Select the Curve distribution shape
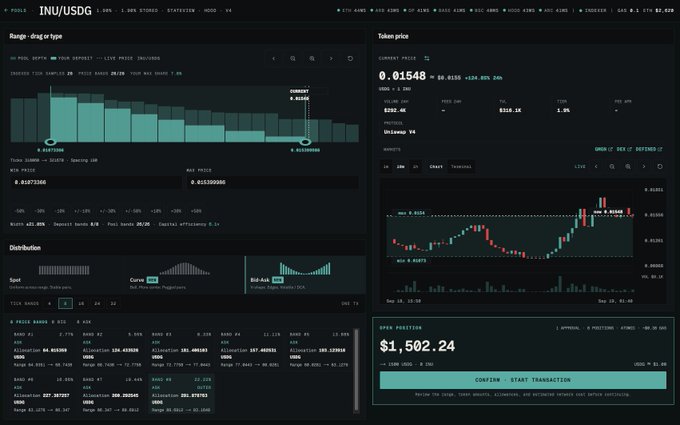 [185, 275]
